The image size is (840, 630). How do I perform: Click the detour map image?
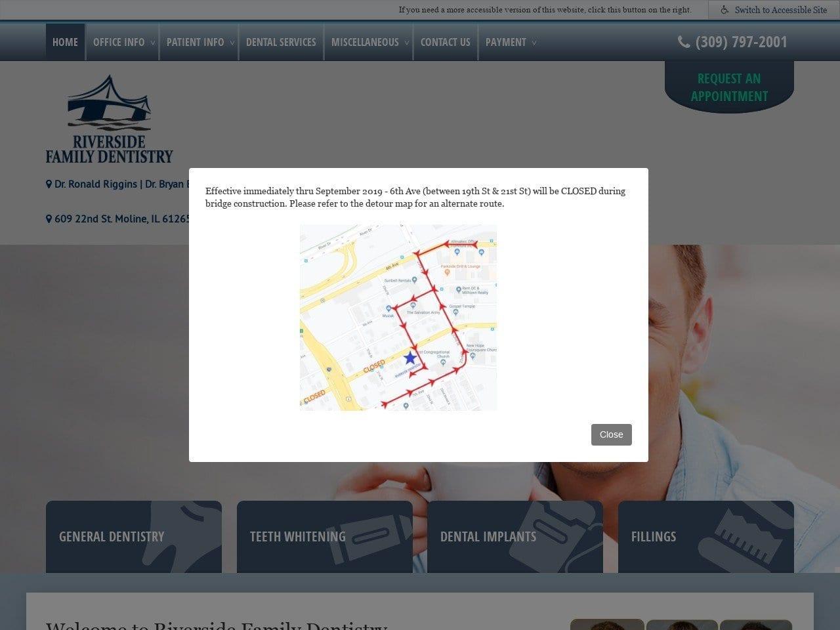pos(398,318)
